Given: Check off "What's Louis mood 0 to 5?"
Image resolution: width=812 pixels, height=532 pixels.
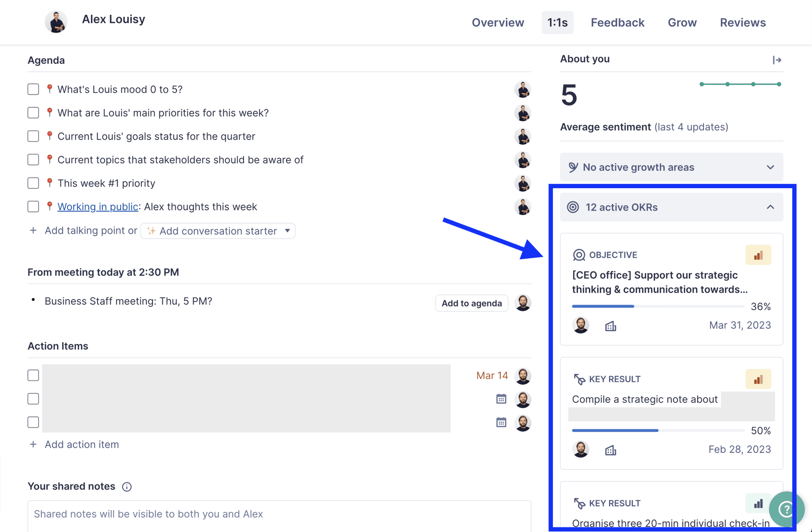Looking at the screenshot, I should click(33, 89).
